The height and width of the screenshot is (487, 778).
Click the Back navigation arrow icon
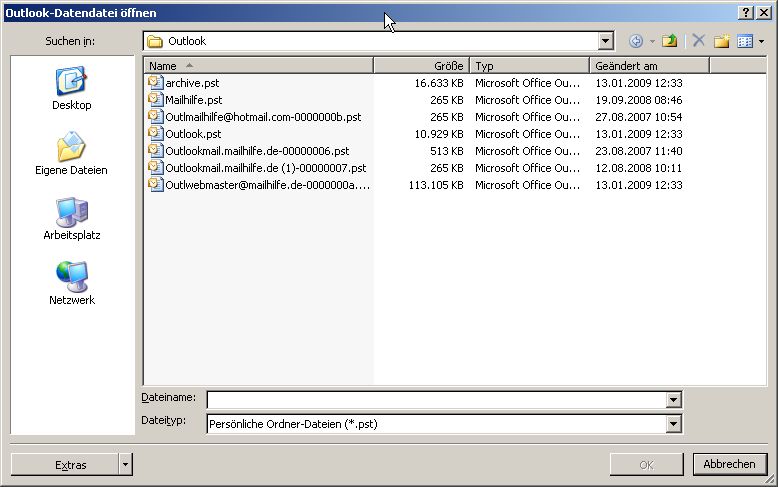[636, 41]
